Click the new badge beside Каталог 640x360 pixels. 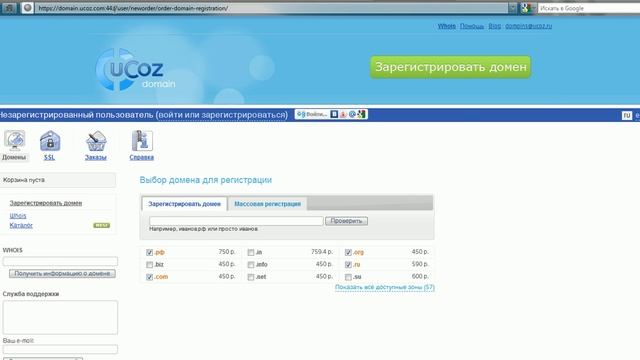(x=102, y=225)
